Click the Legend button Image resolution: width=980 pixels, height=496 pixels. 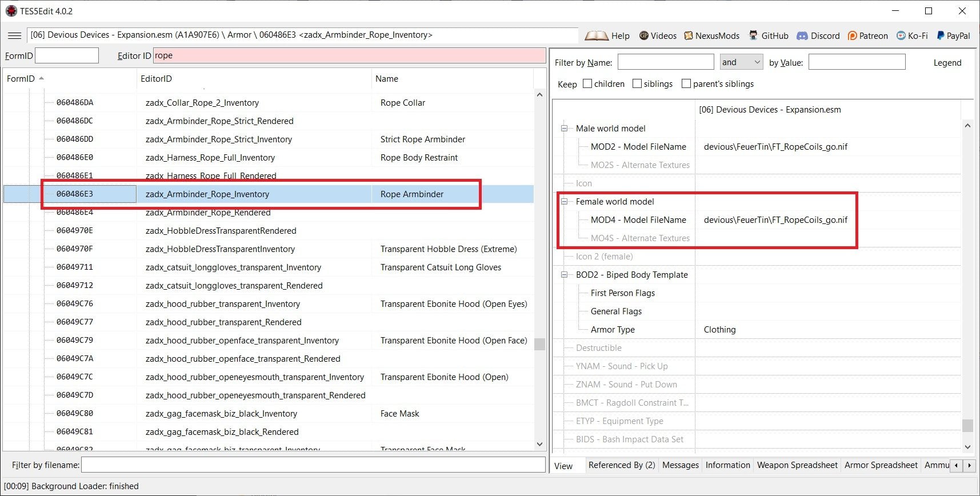[x=947, y=63]
